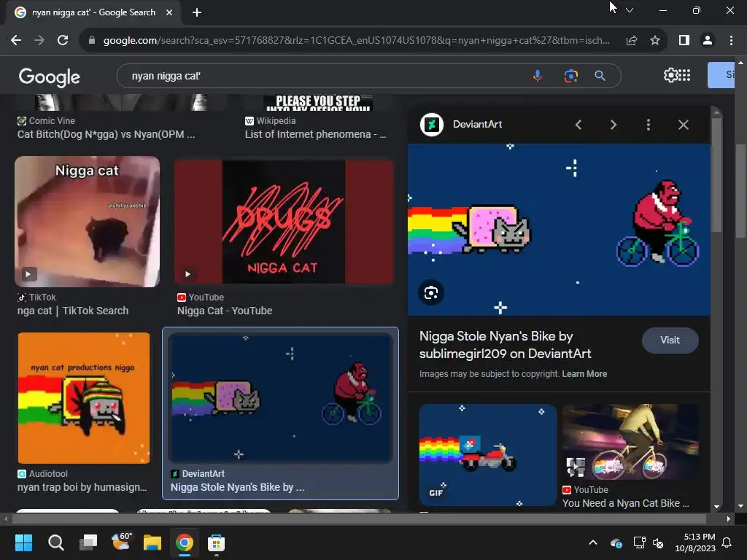747x560 pixels.
Task: Open the TikTok Search result title
Action: tap(73, 311)
